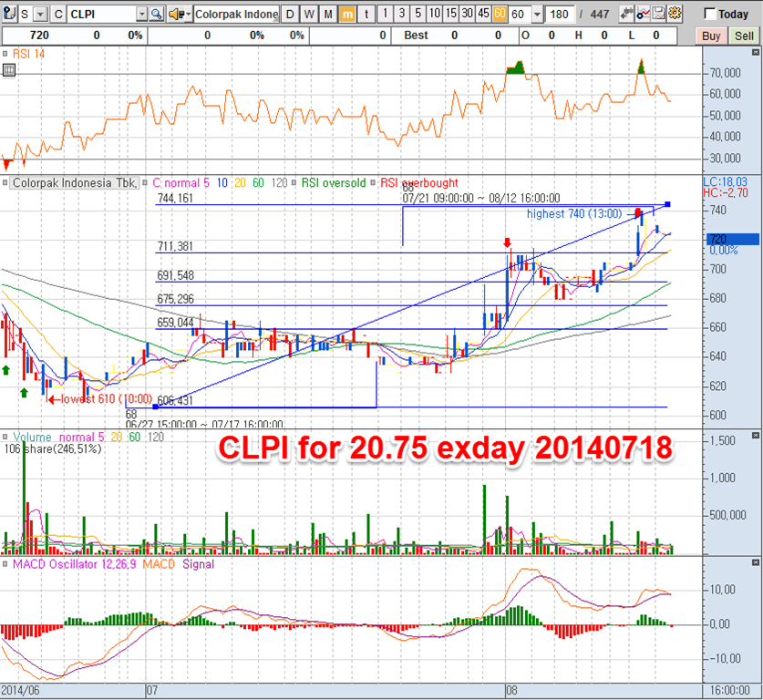Click the Colorpak Indonesia name field
The width and height of the screenshot is (763, 700).
[236, 14]
